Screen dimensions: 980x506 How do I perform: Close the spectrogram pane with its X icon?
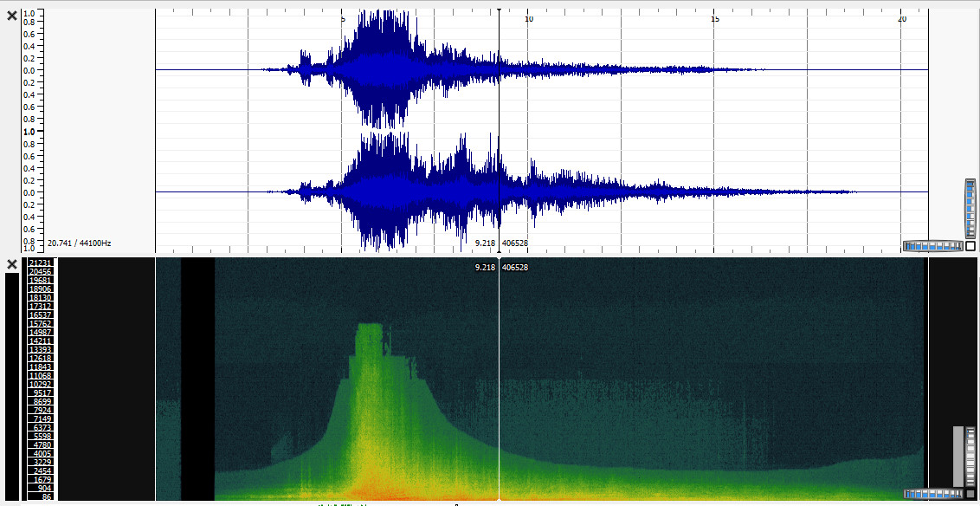point(12,264)
